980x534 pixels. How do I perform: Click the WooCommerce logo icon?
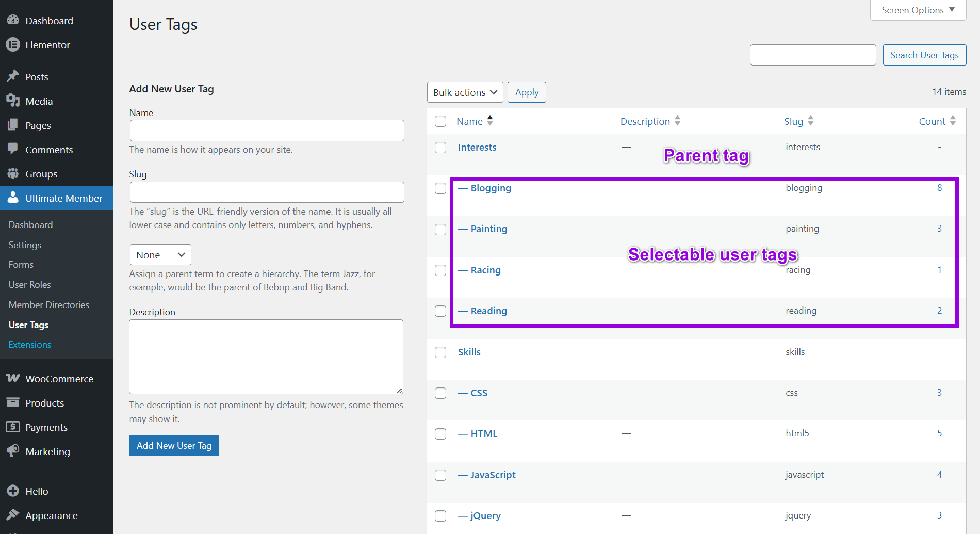point(13,378)
